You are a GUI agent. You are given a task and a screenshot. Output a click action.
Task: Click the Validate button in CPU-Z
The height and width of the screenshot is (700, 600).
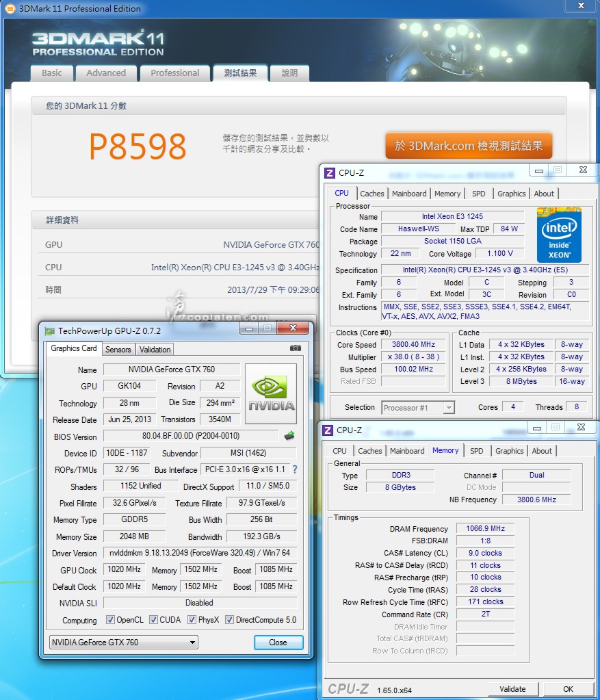[512, 689]
